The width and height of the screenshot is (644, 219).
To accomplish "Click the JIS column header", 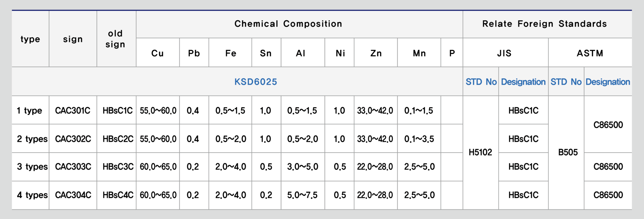I will (504, 53).
